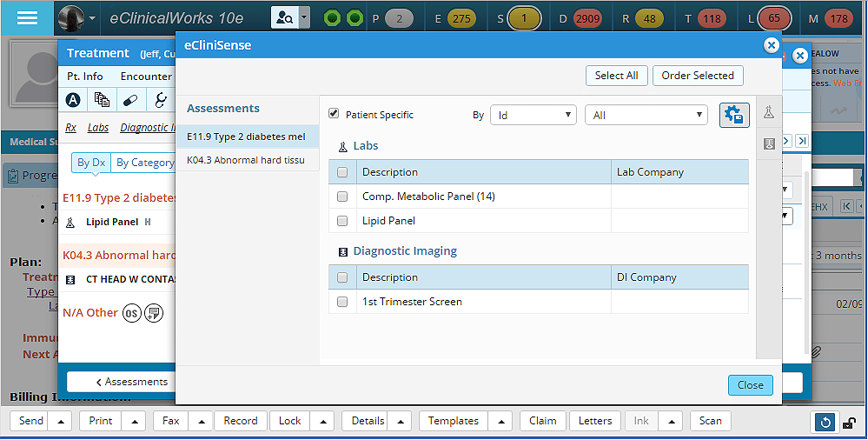The height and width of the screenshot is (440, 868).
Task: Click the Scan button in bottom bar
Action: coord(710,421)
